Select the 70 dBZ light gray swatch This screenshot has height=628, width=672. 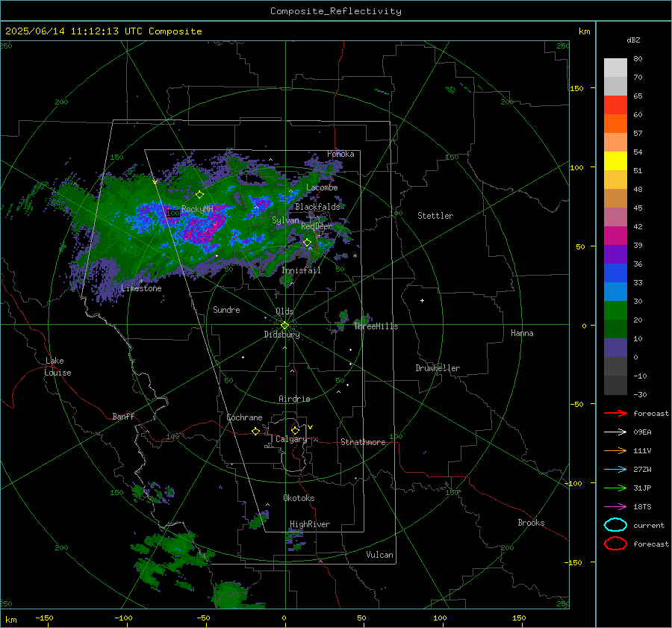615,68
